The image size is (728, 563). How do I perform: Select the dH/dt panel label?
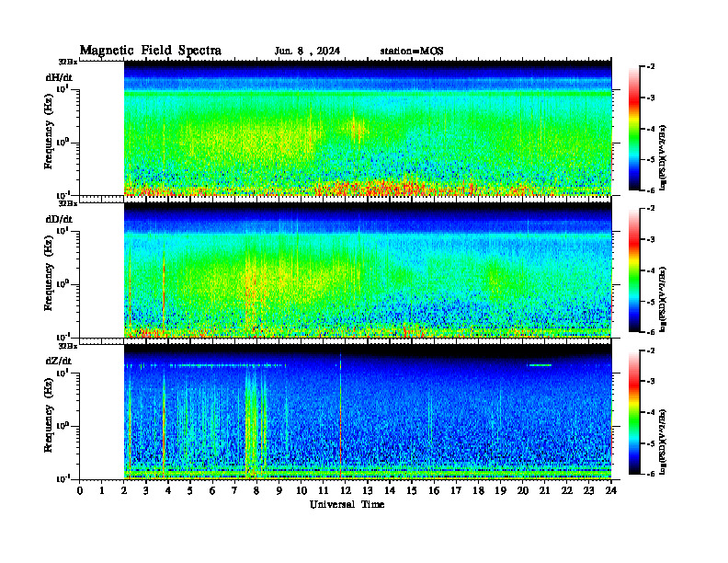point(59,77)
